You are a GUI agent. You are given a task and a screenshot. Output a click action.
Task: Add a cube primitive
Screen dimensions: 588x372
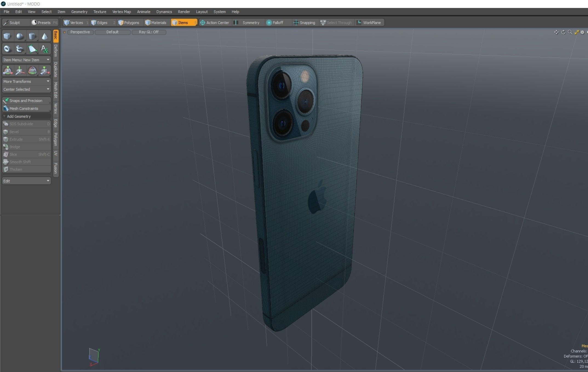pyautogui.click(x=7, y=36)
